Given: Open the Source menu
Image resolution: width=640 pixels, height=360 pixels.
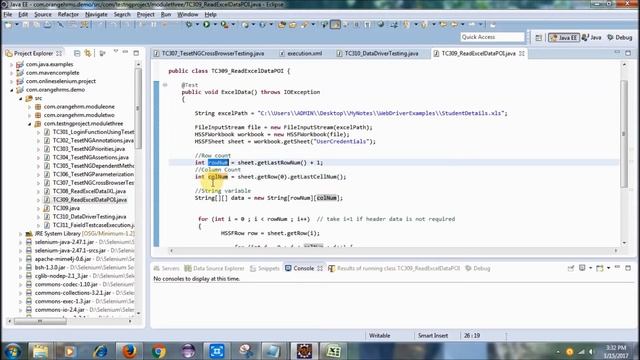Looking at the screenshot, I should (43, 14).
